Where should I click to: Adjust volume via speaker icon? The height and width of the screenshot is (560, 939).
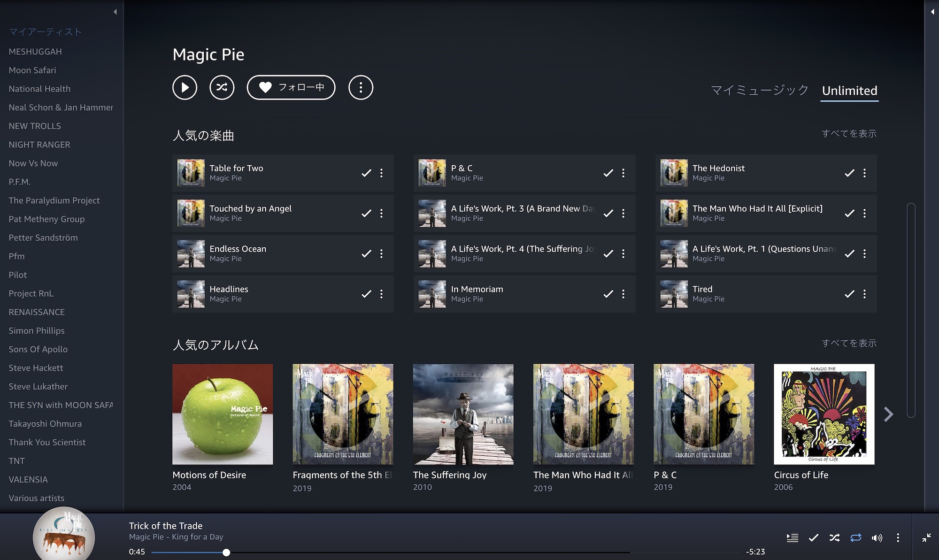click(x=877, y=538)
